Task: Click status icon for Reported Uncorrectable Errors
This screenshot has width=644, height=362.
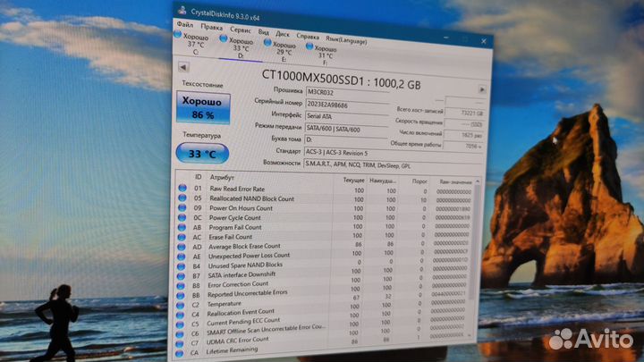Action: click(x=180, y=296)
